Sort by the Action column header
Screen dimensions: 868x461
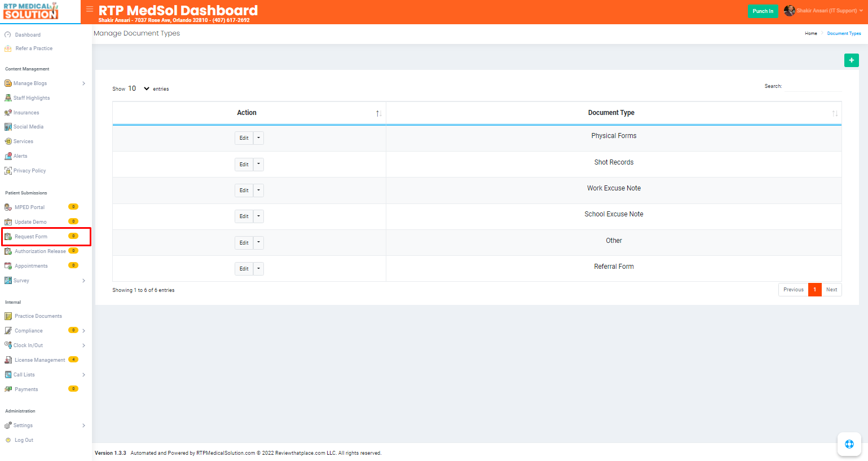click(249, 113)
